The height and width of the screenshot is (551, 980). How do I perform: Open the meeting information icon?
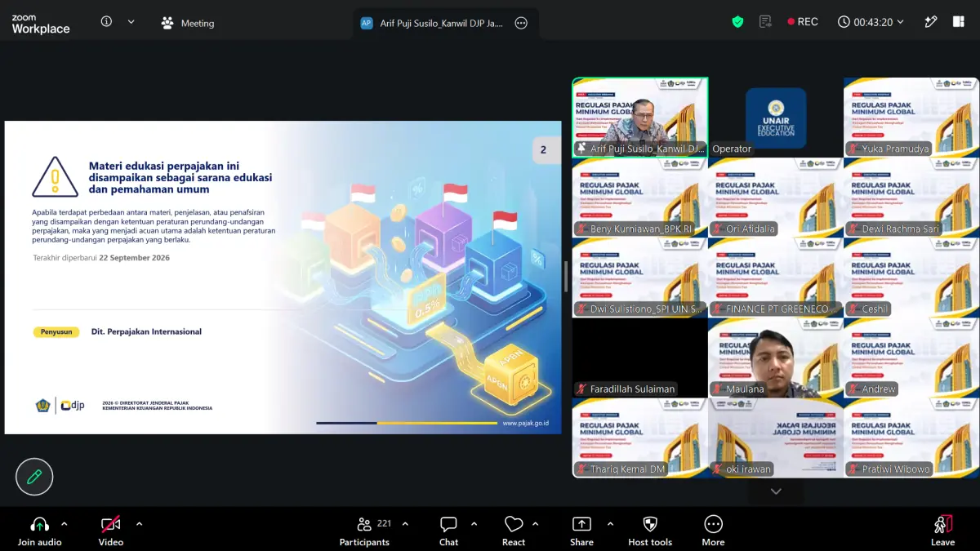106,22
